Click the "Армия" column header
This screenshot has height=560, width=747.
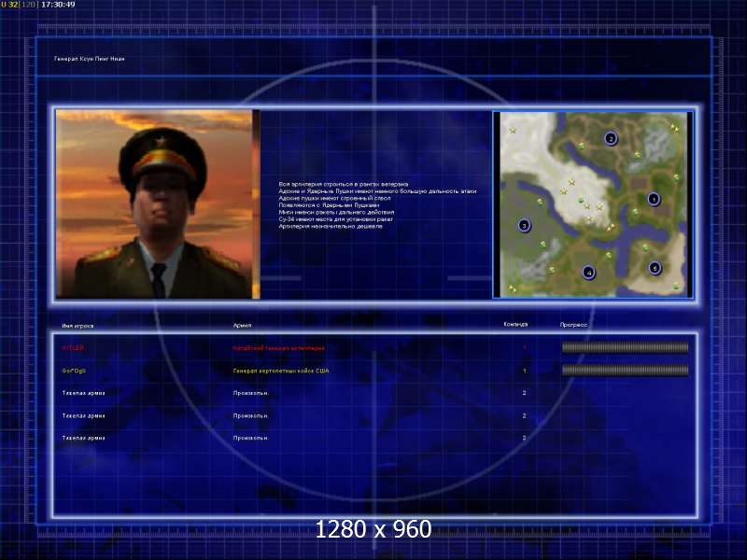point(242,326)
